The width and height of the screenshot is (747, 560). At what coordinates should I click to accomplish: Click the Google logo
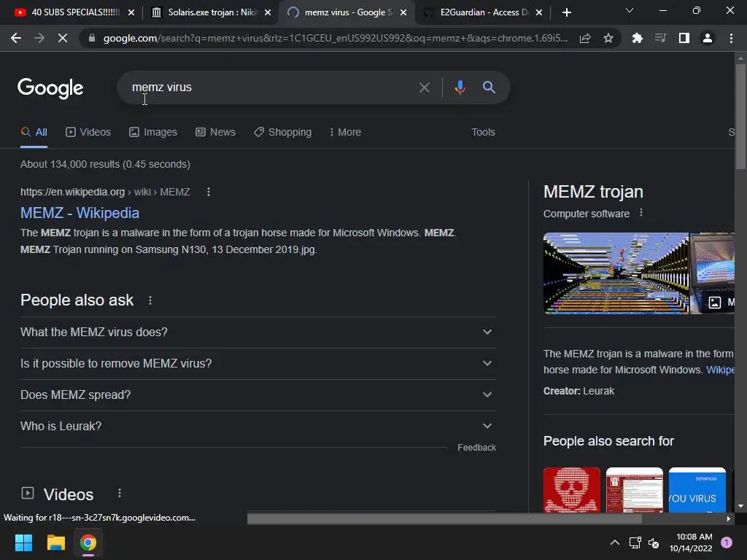point(50,88)
